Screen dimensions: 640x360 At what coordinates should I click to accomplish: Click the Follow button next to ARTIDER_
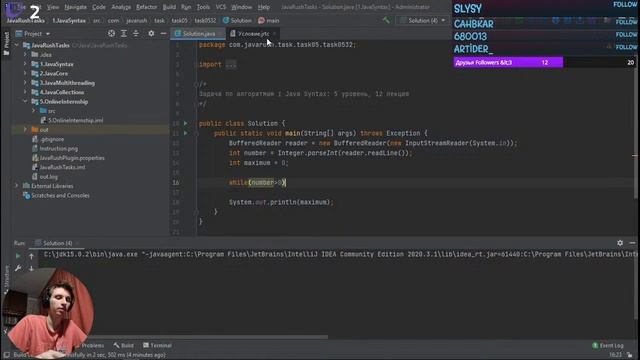pos(627,47)
